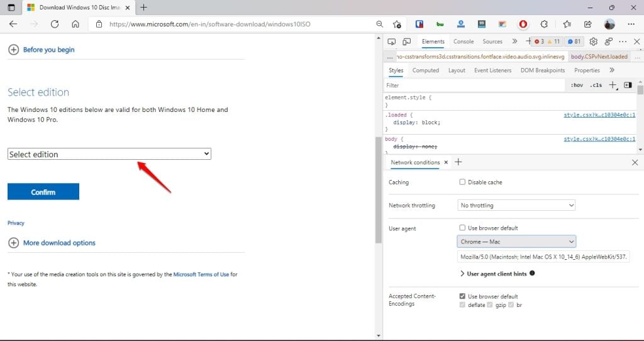Open the Network throttling dropdown
Screen dimensions: 644x341
tap(516, 205)
